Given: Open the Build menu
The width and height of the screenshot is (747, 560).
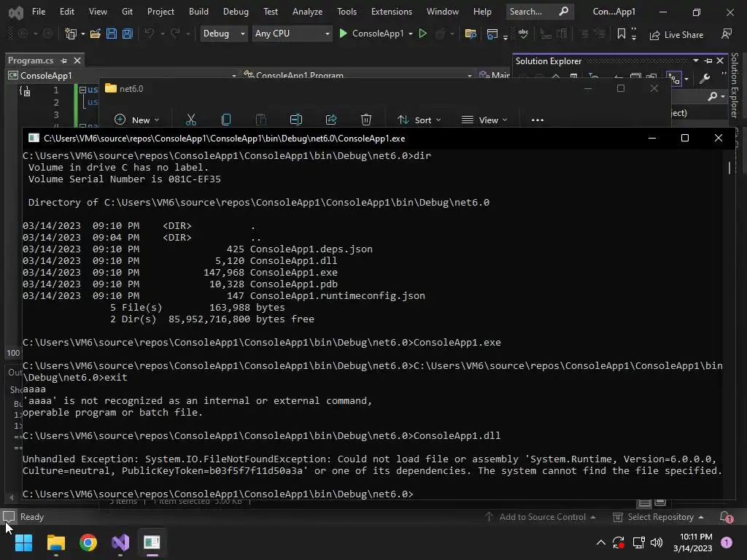Looking at the screenshot, I should [198, 12].
